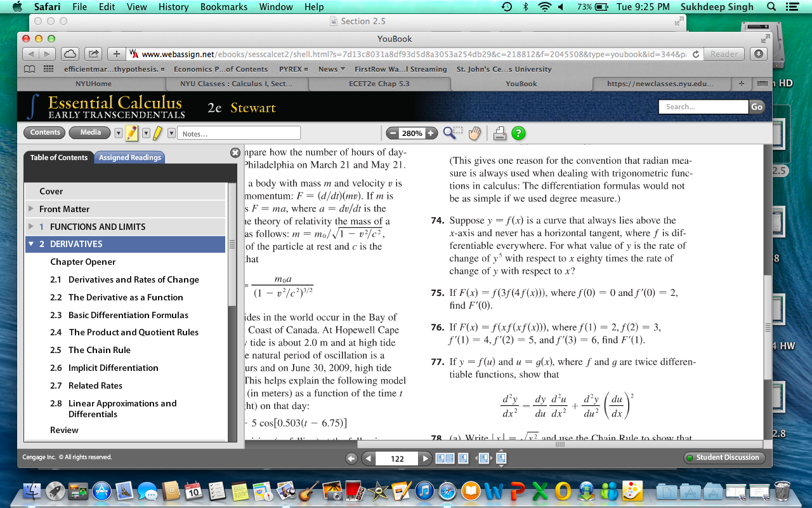Switch to the NYUHome tab
Screen dimensions: 812x508
pyautogui.click(x=93, y=84)
